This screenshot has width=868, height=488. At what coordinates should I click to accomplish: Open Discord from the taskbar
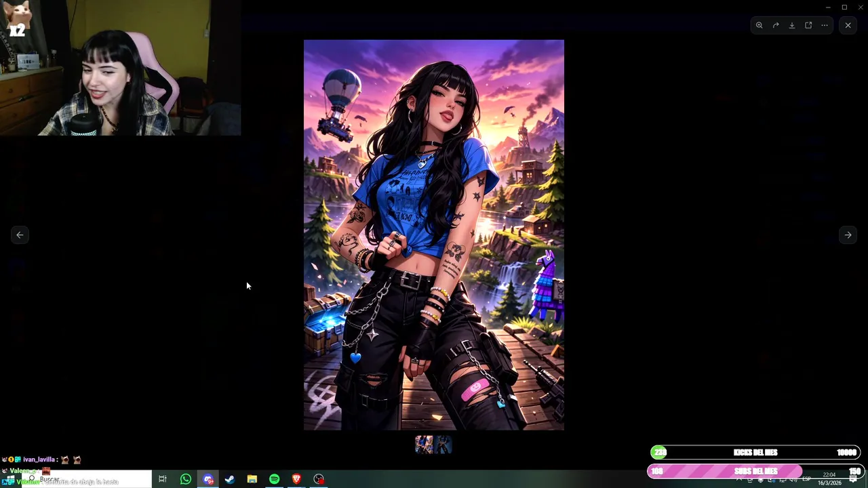point(208,479)
